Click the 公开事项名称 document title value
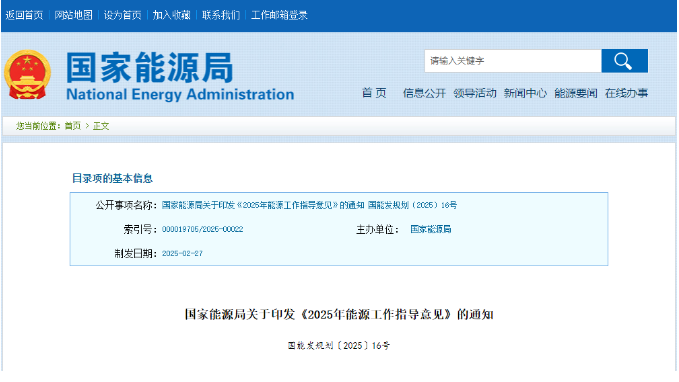This screenshot has height=382, width=679. (x=309, y=205)
